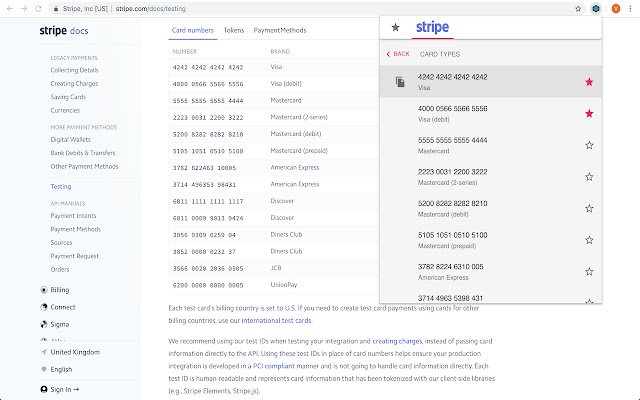
Task: Open creating charges link
Action: pyautogui.click(x=397, y=341)
